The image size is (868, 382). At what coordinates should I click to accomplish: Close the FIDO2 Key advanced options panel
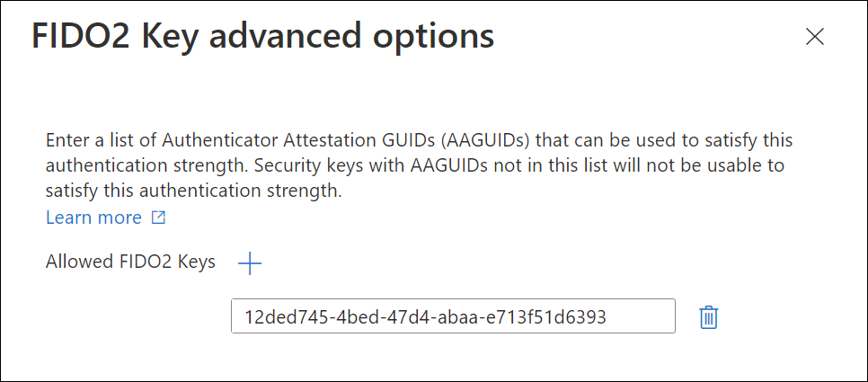(815, 37)
